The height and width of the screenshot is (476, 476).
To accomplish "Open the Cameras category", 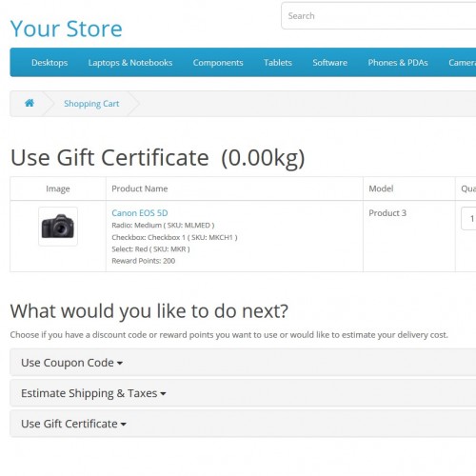I will click(462, 63).
